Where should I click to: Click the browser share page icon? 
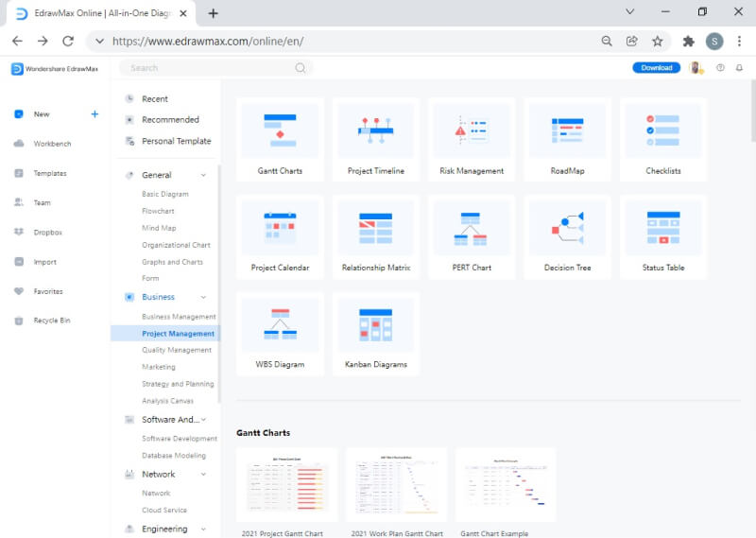click(632, 42)
